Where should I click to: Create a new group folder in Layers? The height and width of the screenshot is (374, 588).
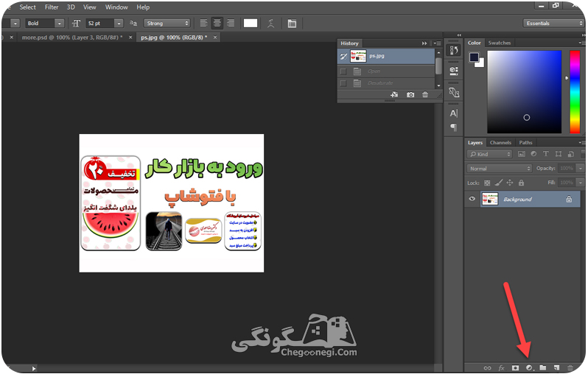coord(542,367)
